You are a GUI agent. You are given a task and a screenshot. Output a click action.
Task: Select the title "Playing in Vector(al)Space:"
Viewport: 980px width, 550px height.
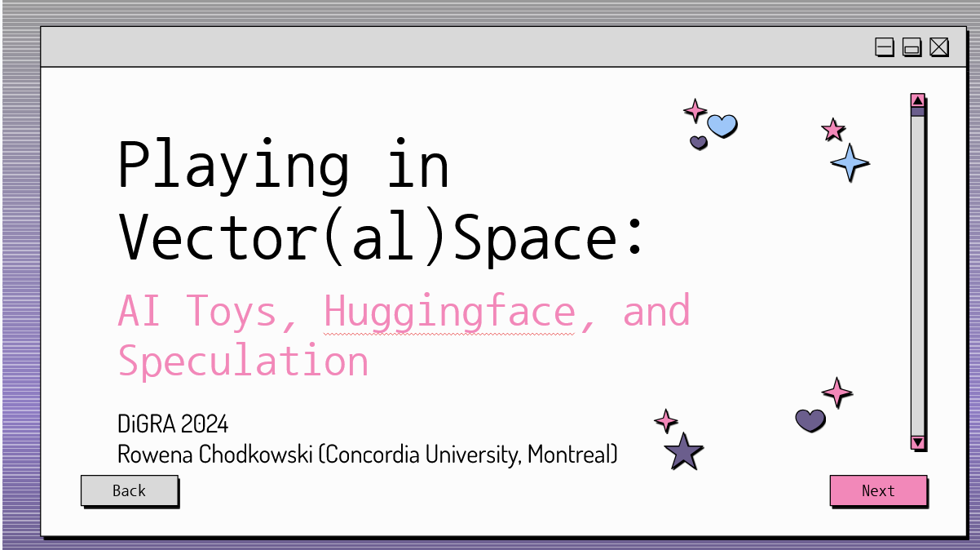pos(382,201)
